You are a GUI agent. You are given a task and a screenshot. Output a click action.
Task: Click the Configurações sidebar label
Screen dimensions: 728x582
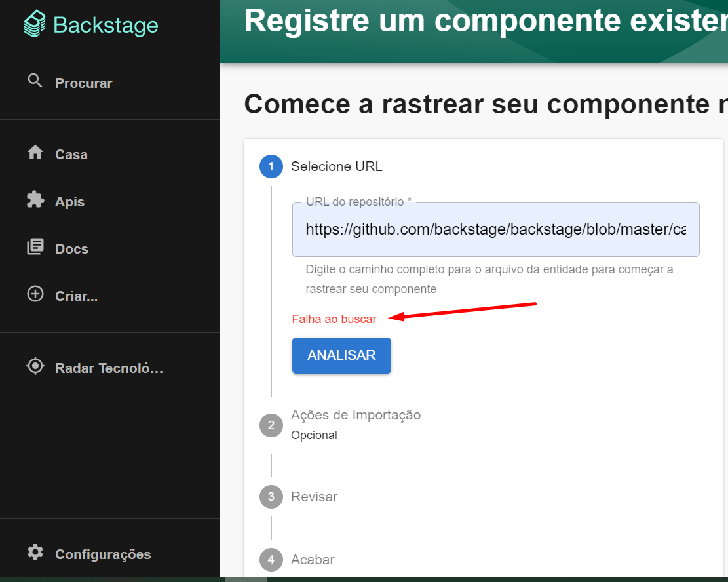102,554
